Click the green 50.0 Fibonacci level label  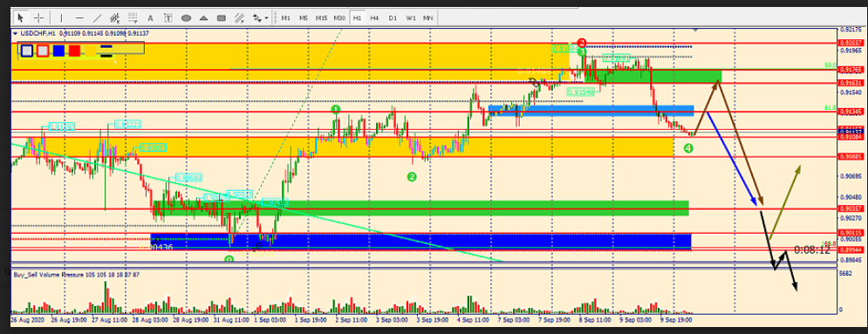click(830, 65)
